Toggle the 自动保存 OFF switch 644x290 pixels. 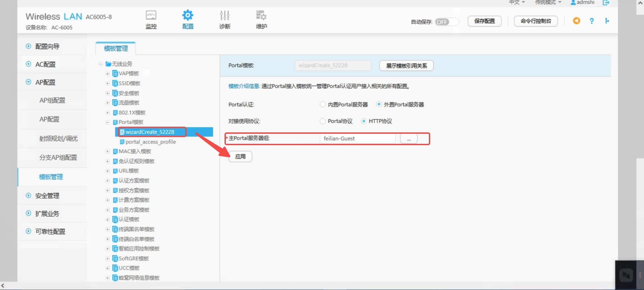pyautogui.click(x=447, y=22)
